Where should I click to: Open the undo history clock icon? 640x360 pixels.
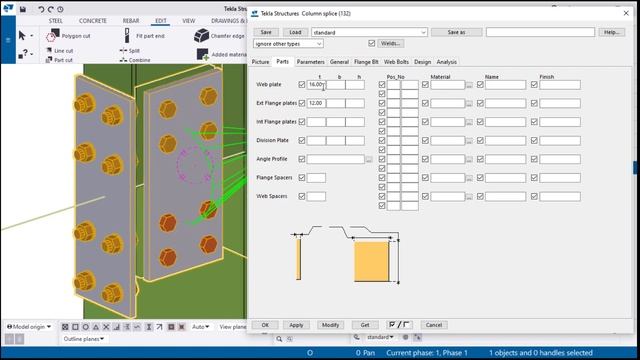60,9
